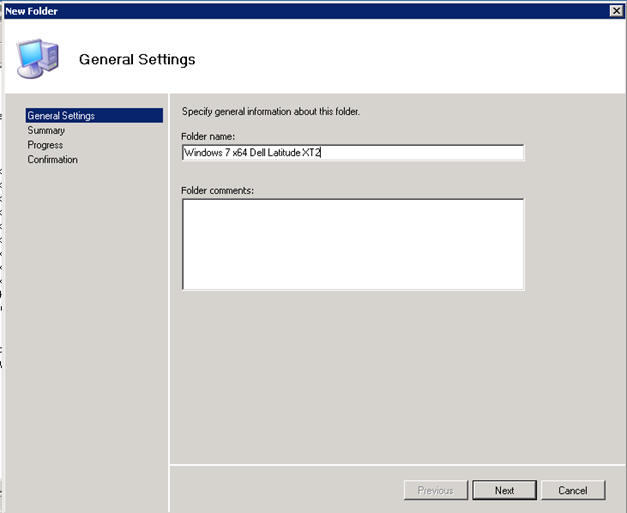The height and width of the screenshot is (513, 627).
Task: Click the 'General Settings' header title
Action: tap(137, 59)
